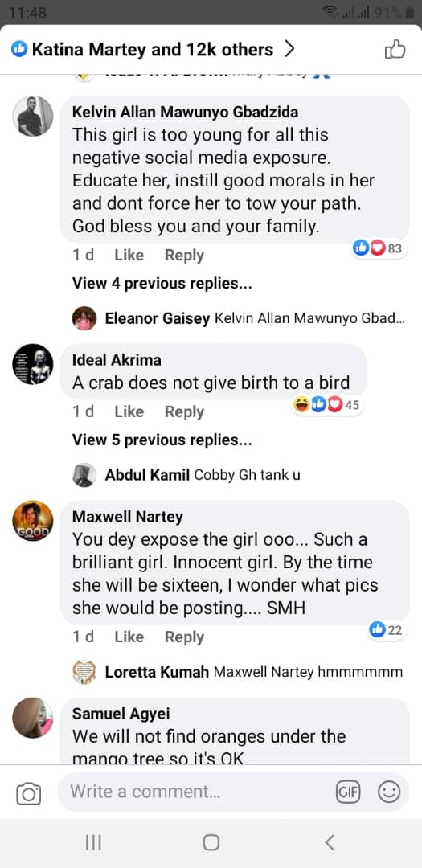Expand View 5 previous replies

coord(162,440)
